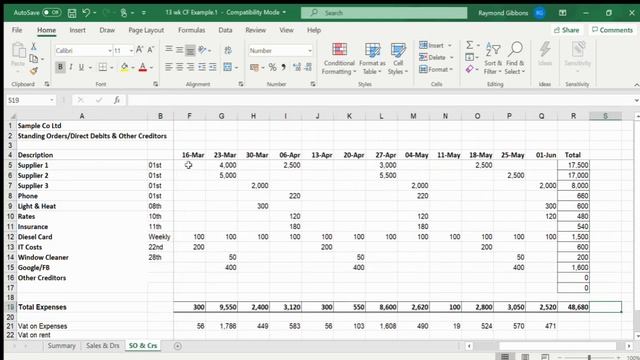Copy the selection with the Copy icon
The width and height of the screenshot is (640, 360).
[34, 59]
